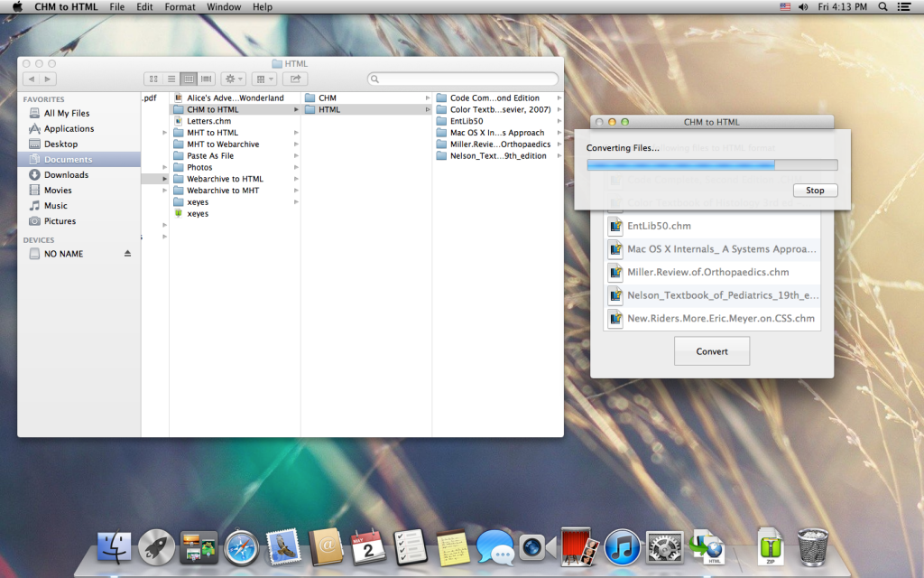Viewport: 924px width, 578px height.
Task: Click the Converting Files progress bar
Action: 712,164
